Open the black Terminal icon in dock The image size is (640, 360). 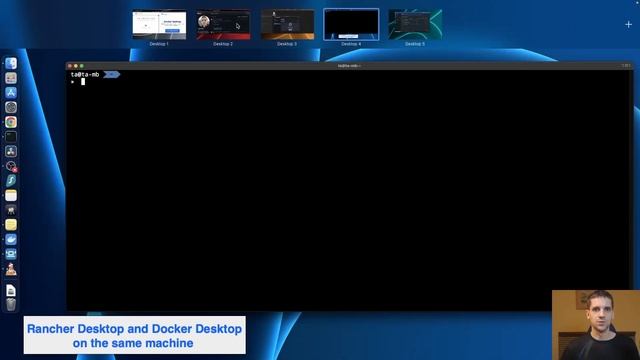click(11, 137)
